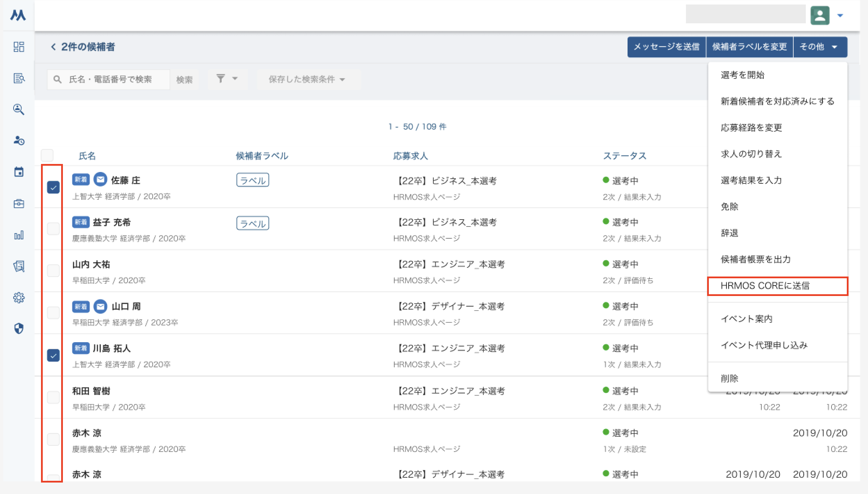Click the security shield sidebar icon
The image size is (868, 494).
19,329
